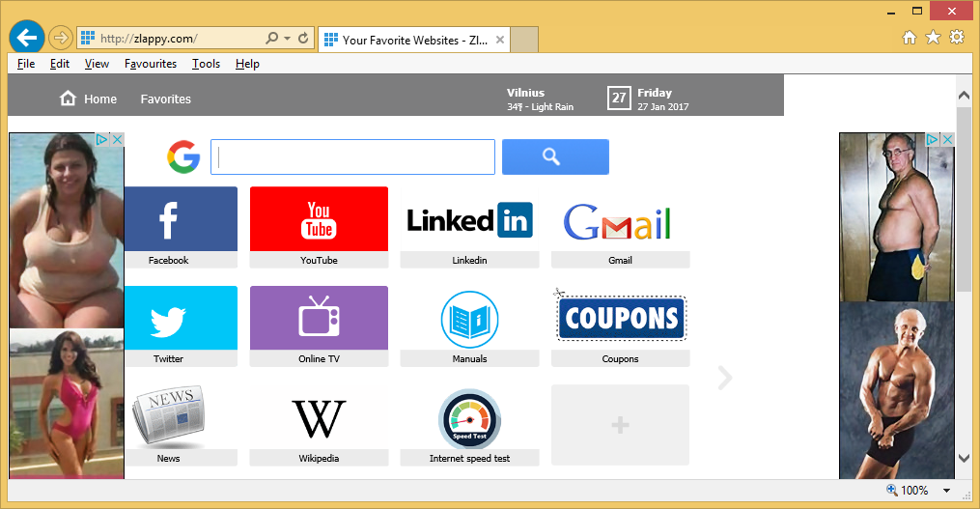Click right ad top man image
This screenshot has height=509, width=980.
897,217
